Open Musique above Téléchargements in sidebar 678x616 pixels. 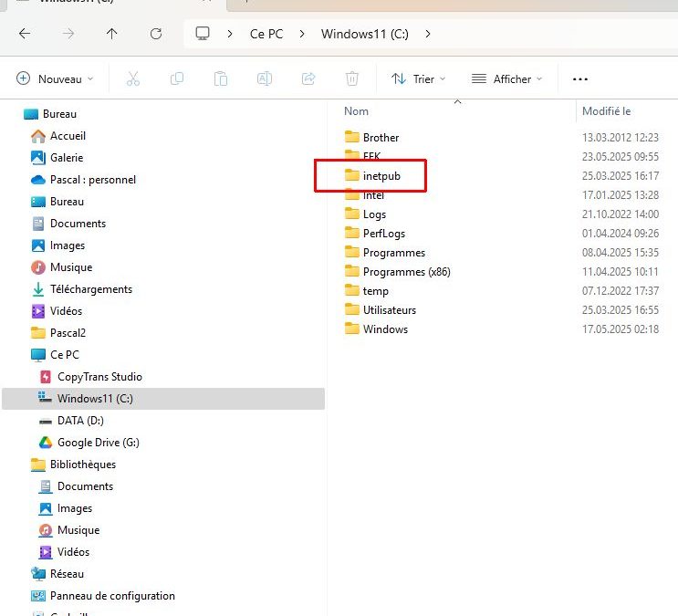(x=71, y=267)
